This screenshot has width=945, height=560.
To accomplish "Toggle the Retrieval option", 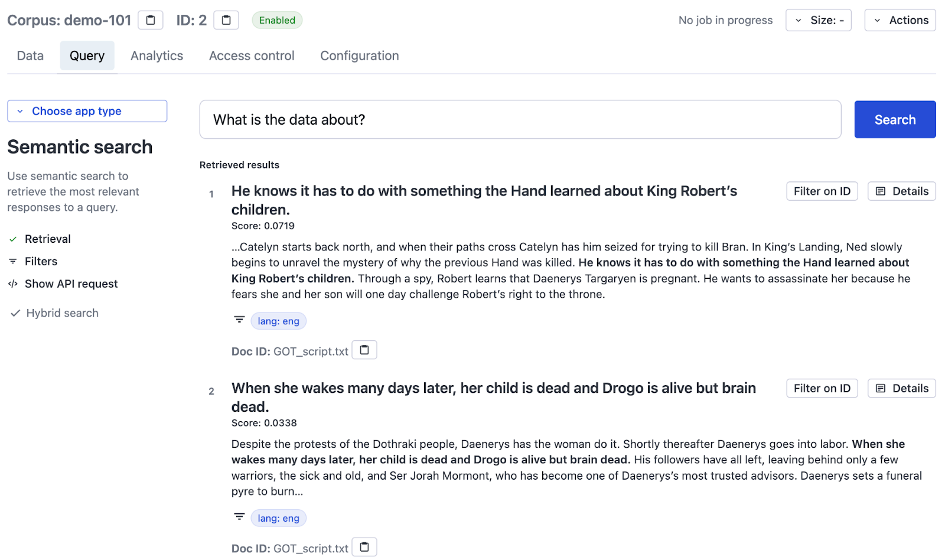I will point(40,239).
